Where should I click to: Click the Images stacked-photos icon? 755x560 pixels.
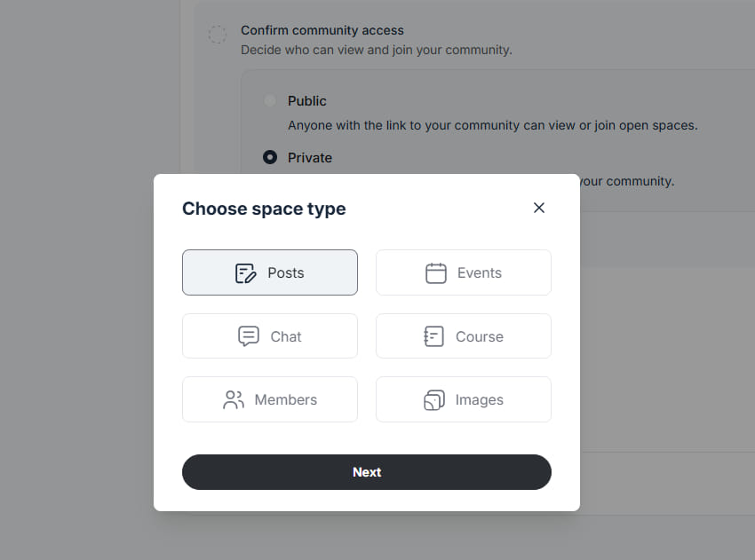coord(433,399)
